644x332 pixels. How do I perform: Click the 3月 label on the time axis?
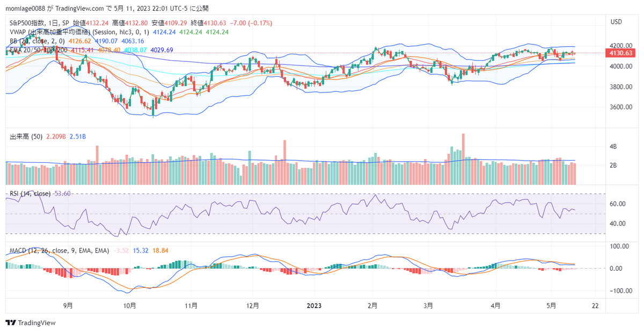428,305
